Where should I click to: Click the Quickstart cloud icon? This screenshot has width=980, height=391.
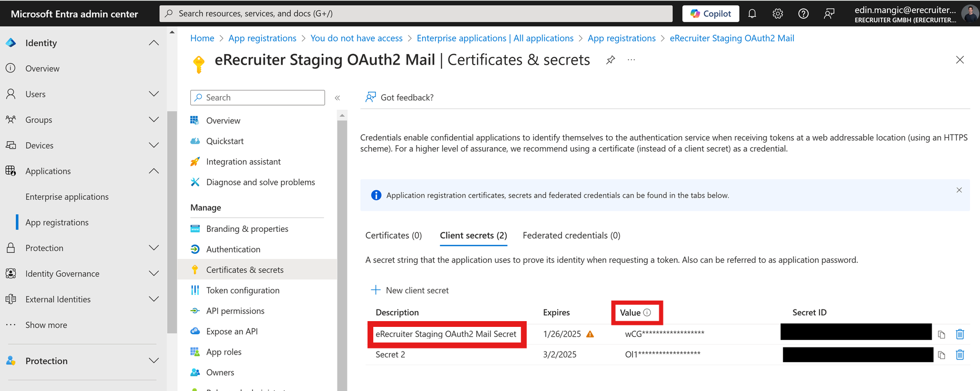click(195, 141)
